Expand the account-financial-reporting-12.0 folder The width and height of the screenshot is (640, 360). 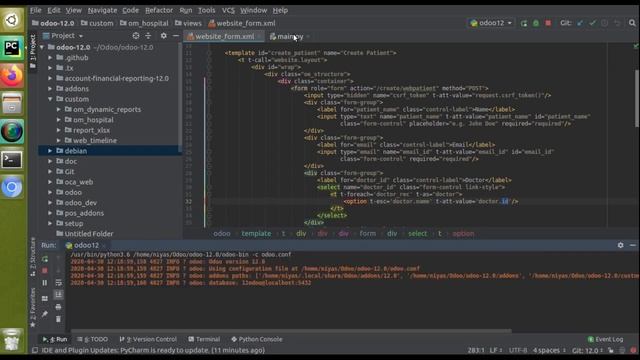(50, 78)
